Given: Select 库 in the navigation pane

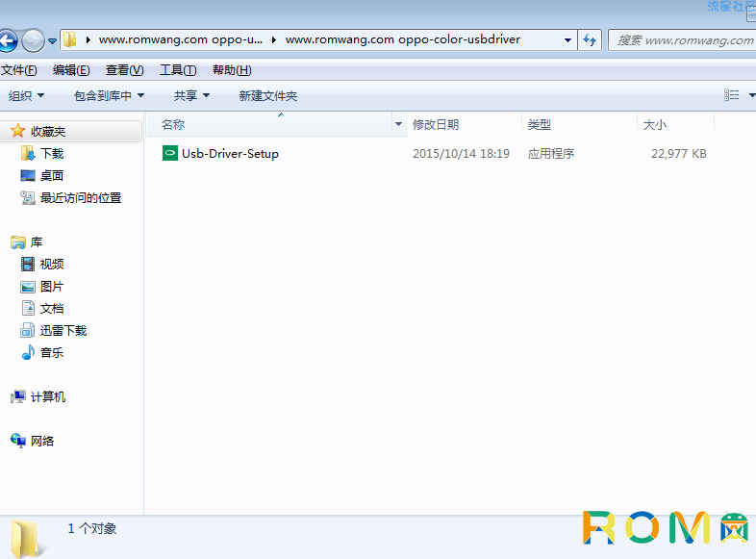Looking at the screenshot, I should pyautogui.click(x=37, y=242).
